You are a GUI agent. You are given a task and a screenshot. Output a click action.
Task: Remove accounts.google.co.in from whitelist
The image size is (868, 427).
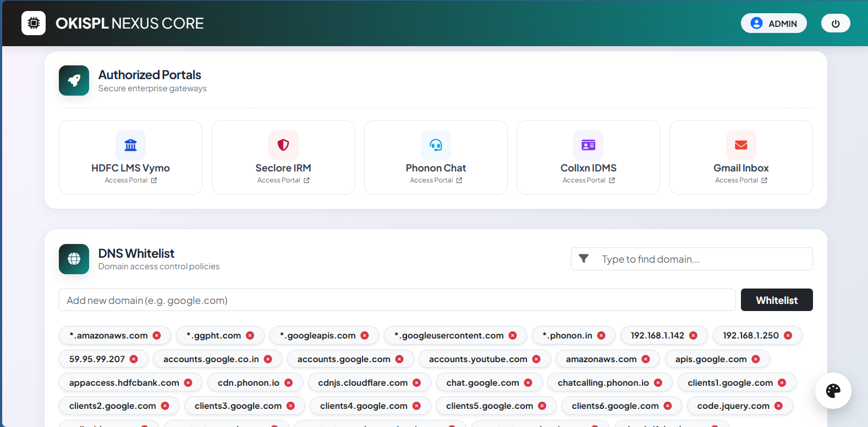tap(268, 359)
